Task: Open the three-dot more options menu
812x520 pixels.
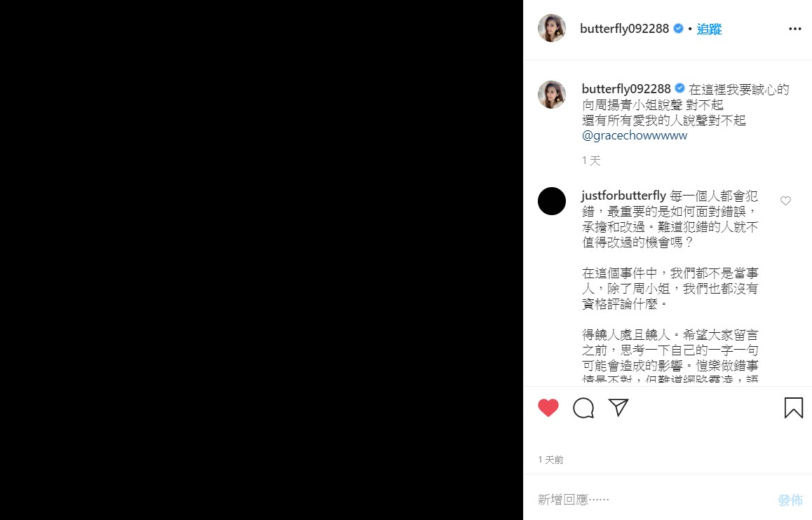Action: coord(795,29)
